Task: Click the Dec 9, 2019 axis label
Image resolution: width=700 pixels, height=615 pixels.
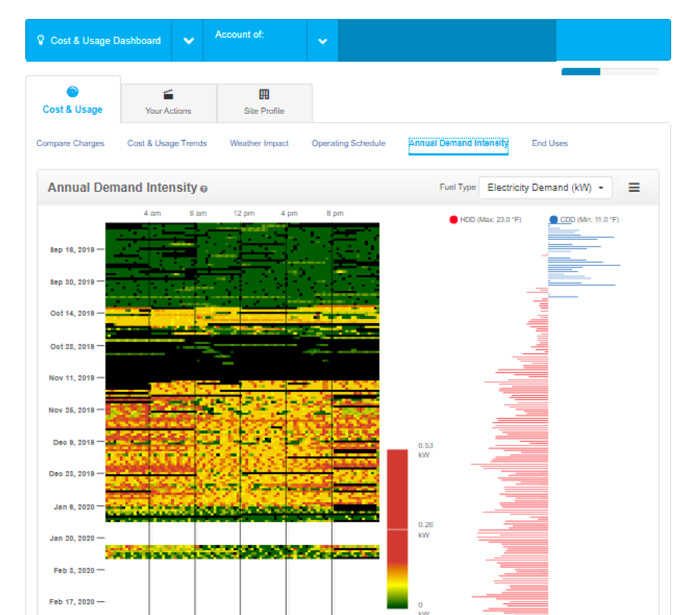Action: pyautogui.click(x=74, y=442)
